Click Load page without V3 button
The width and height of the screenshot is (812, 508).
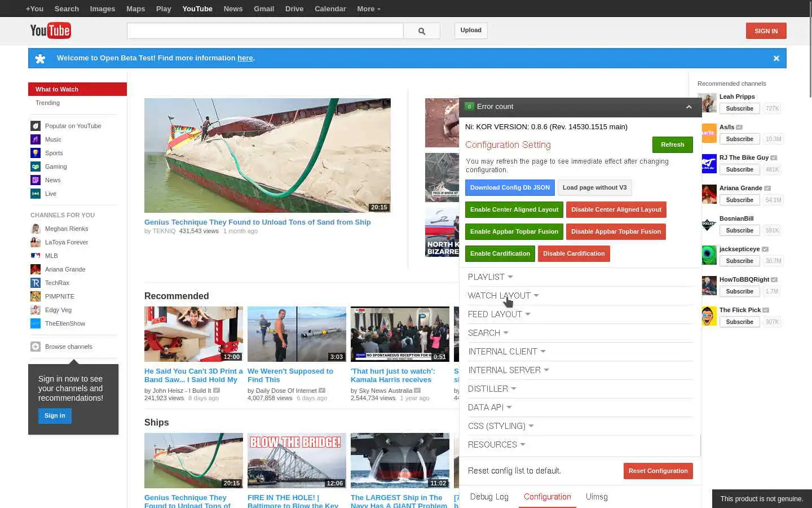click(x=594, y=187)
